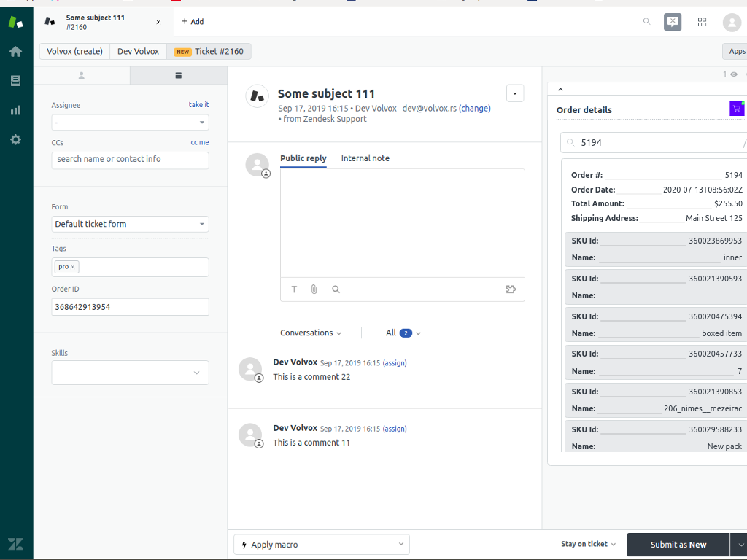The image size is (747, 560).
Task: Expand the Conversations filter dropdown
Action: click(x=311, y=332)
